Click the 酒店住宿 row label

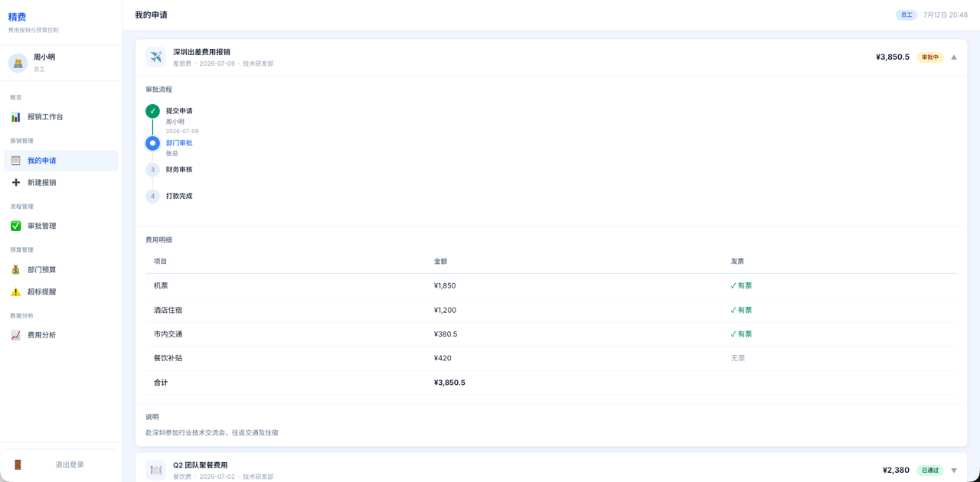(168, 311)
